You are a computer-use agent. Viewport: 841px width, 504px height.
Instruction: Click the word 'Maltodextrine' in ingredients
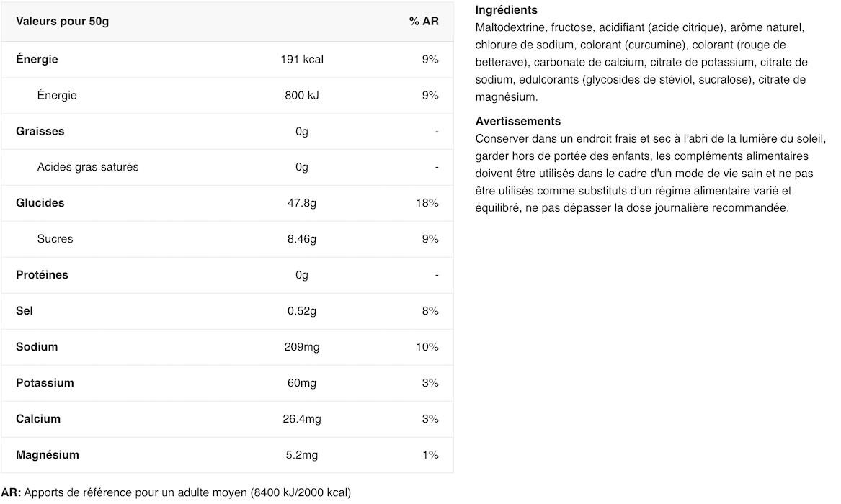point(510,27)
